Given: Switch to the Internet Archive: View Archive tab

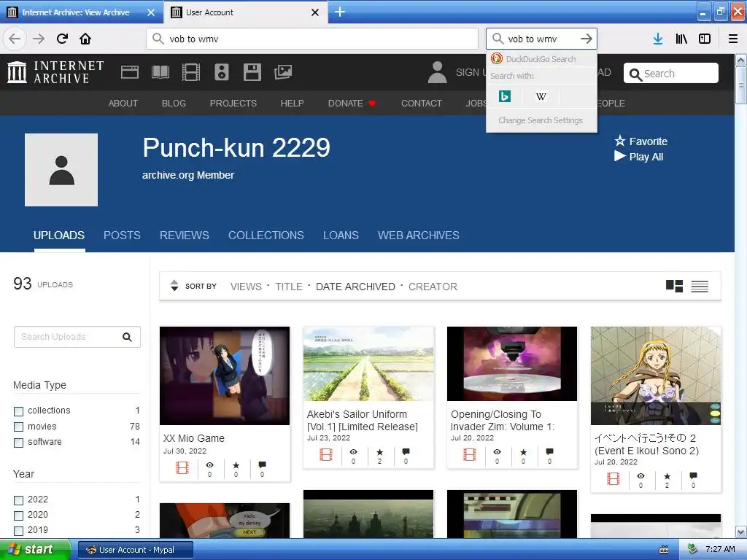Looking at the screenshot, I should click(x=81, y=12).
